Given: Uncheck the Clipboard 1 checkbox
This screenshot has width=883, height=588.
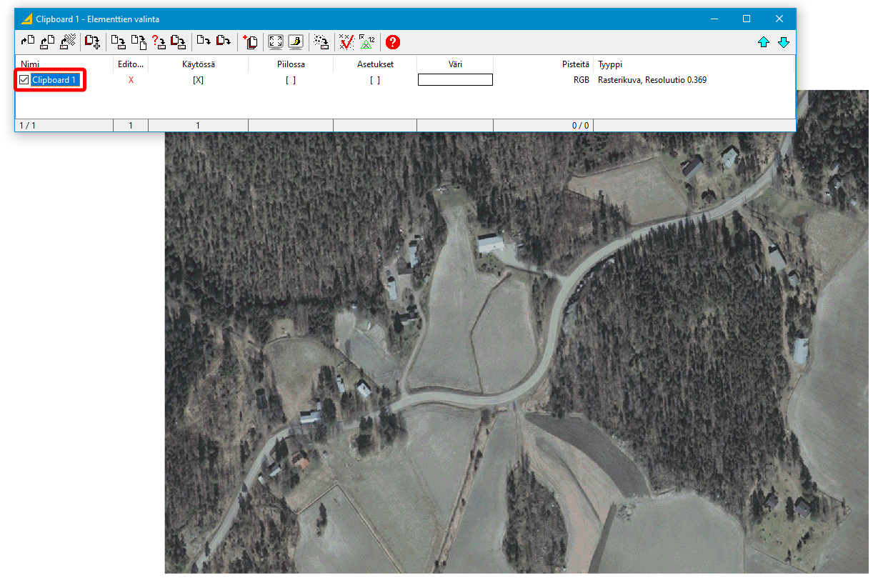Looking at the screenshot, I should tap(24, 80).
